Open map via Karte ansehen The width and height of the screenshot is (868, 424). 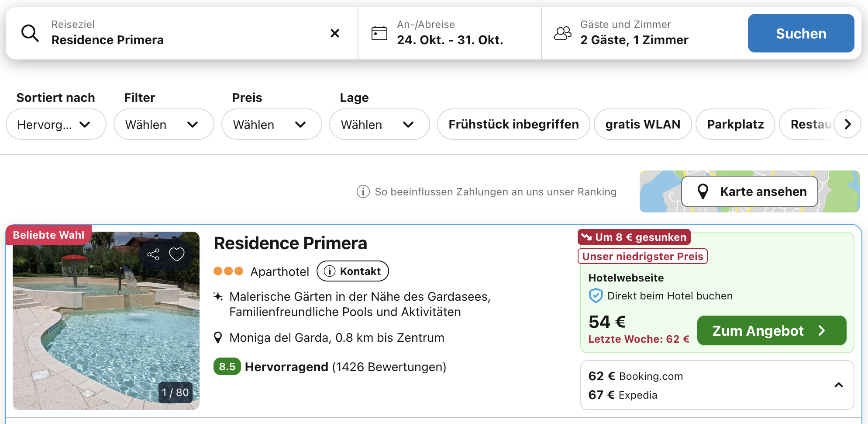click(x=749, y=191)
